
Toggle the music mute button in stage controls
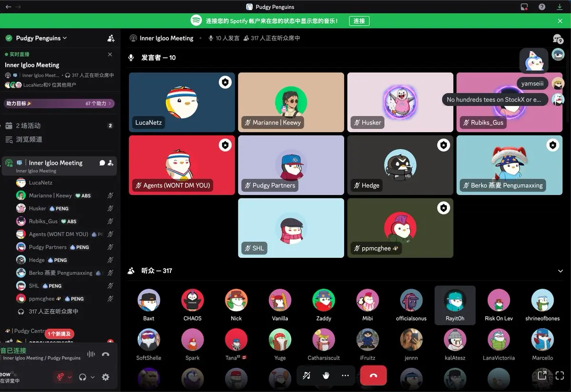click(x=307, y=375)
